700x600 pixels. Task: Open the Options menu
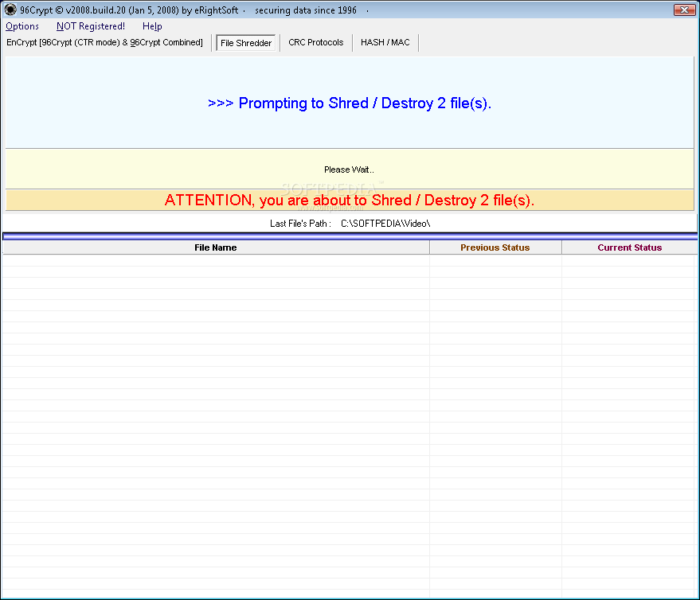(x=22, y=26)
